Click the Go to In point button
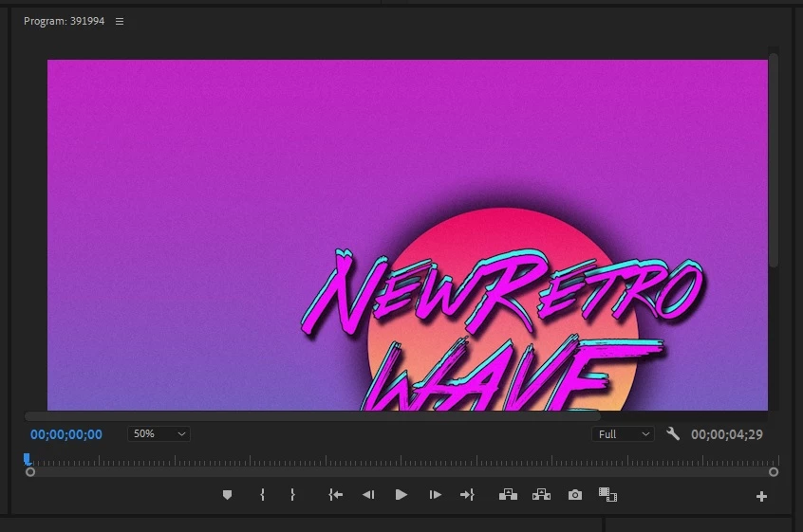 point(335,495)
